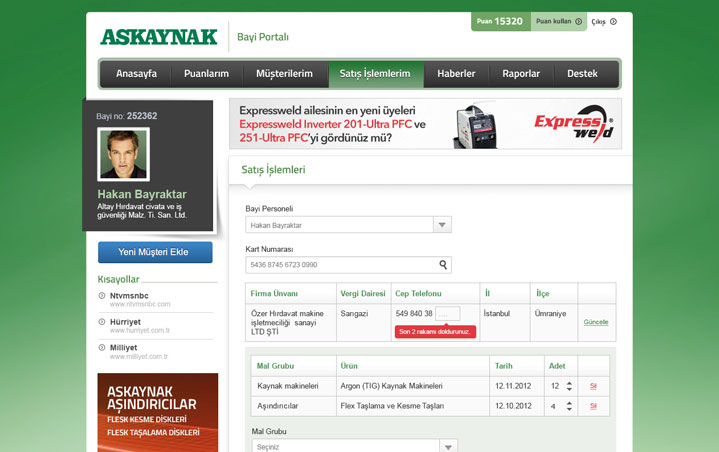Screen dimensions: 719x452
Task: Click the Tarih column header
Action: [503, 366]
